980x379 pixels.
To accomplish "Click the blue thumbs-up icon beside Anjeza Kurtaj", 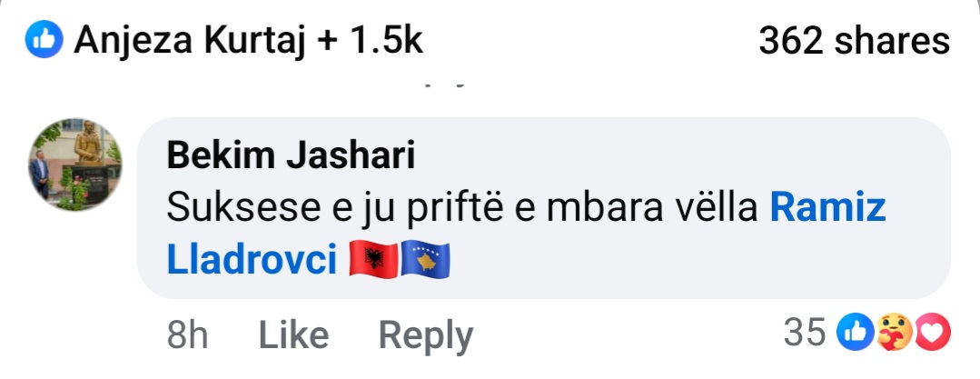I will tap(44, 39).
